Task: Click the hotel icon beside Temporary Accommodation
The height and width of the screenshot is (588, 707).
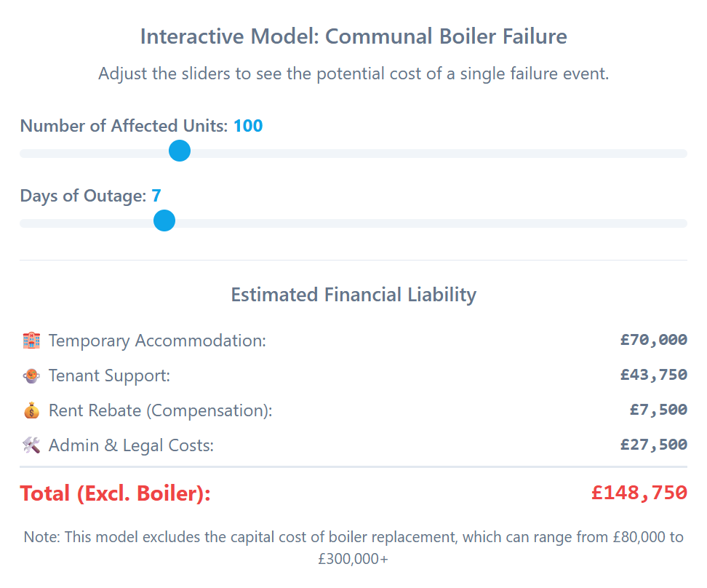Action: 31,341
